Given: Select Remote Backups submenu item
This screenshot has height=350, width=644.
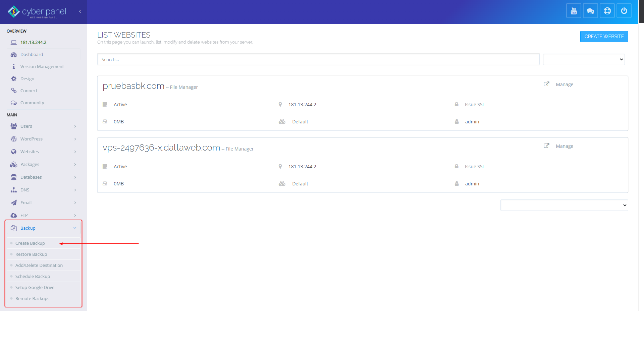Looking at the screenshot, I should [32, 299].
